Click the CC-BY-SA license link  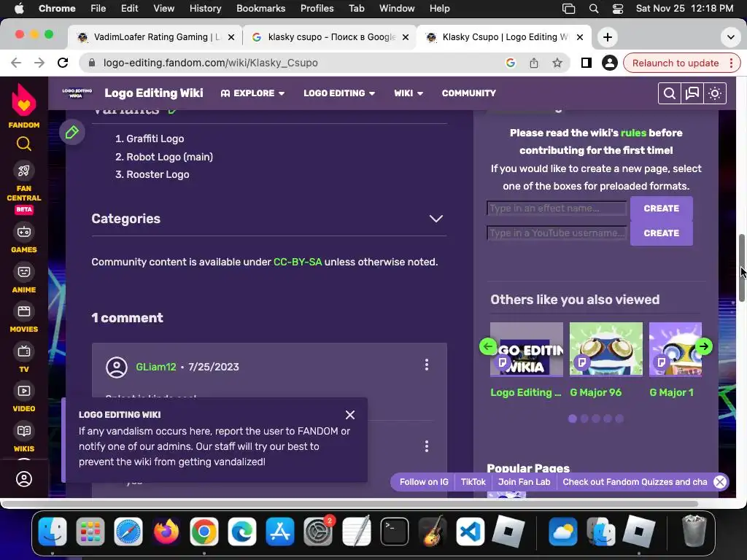298,262
